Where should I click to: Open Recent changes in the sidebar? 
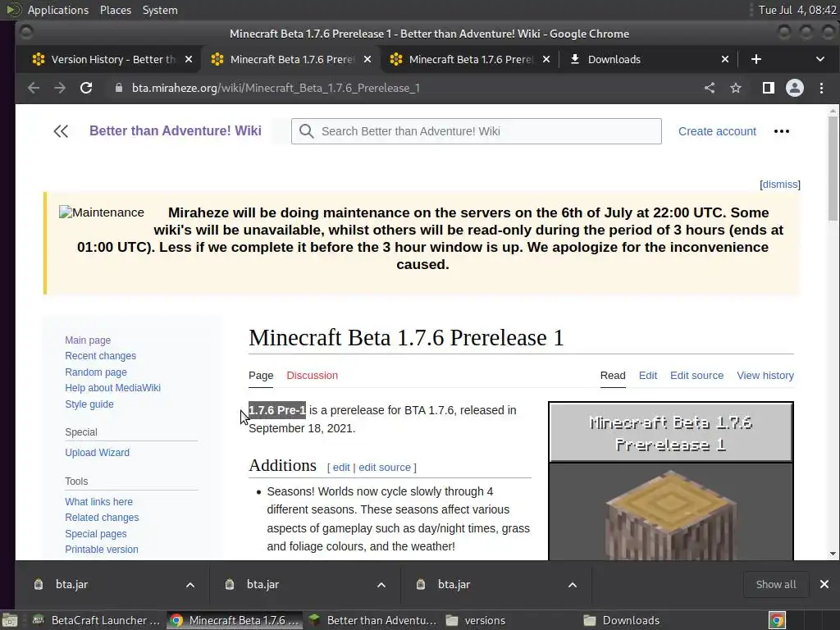click(x=100, y=356)
